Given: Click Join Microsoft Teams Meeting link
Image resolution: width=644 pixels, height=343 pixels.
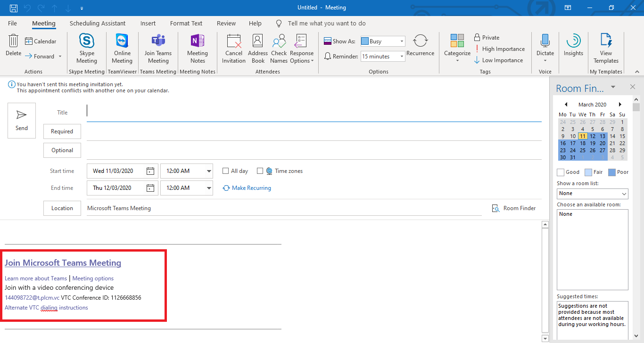Looking at the screenshot, I should pyautogui.click(x=63, y=263).
